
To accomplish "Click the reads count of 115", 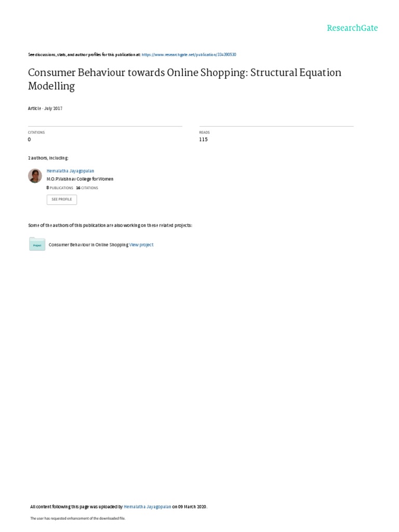I will click(x=203, y=140).
